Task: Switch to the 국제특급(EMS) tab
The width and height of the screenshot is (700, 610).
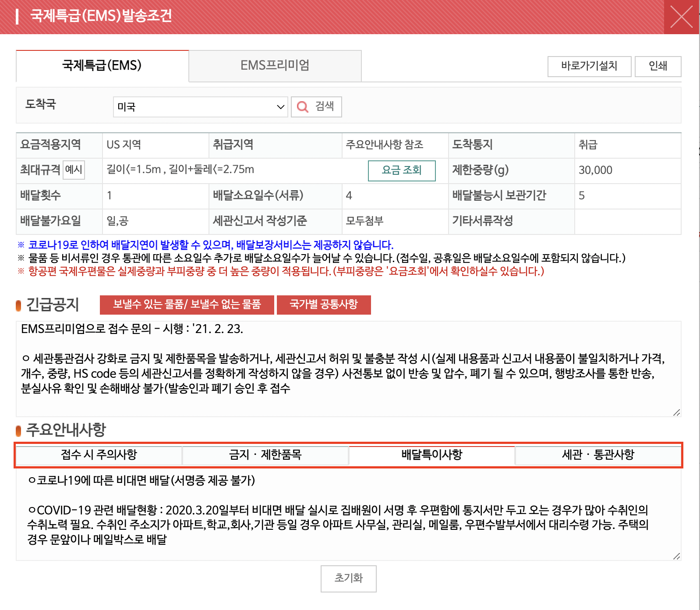Action: point(102,66)
